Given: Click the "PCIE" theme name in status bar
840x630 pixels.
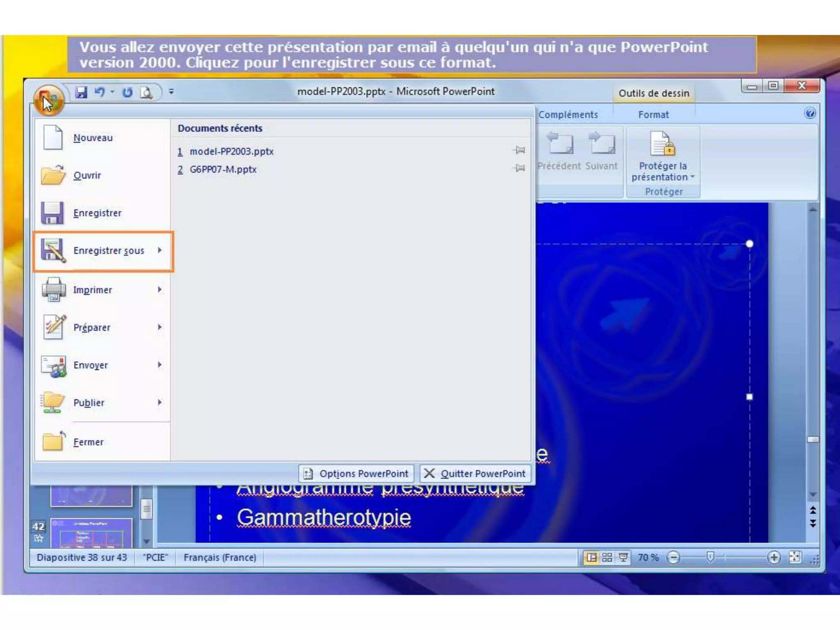Looking at the screenshot, I should pyautogui.click(x=155, y=557).
